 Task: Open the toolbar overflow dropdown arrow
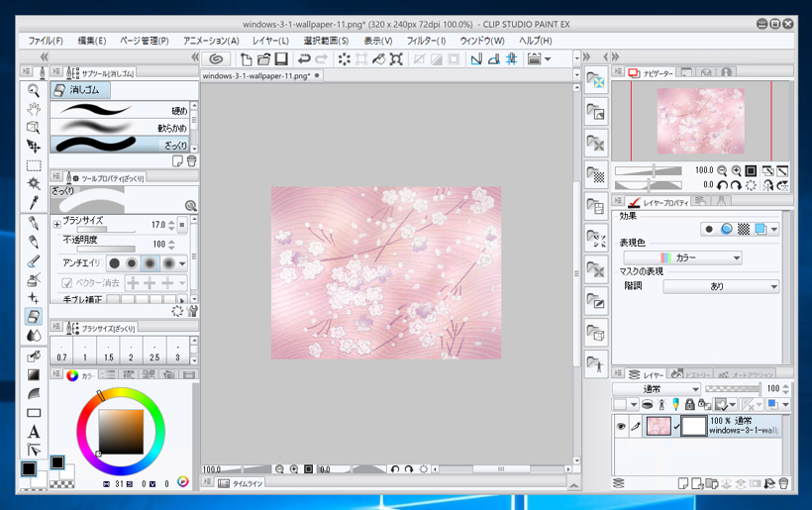(x=577, y=59)
